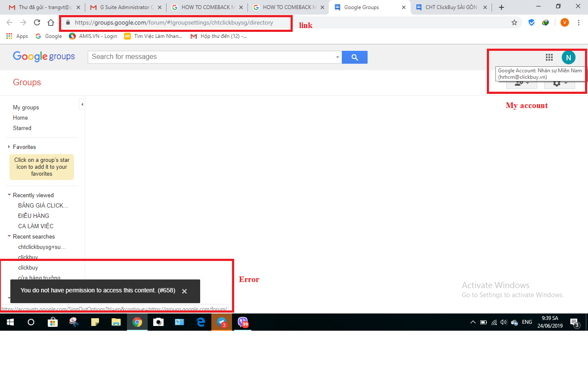
Task: Collapse the left sidebar panel arrow
Action: (82, 104)
